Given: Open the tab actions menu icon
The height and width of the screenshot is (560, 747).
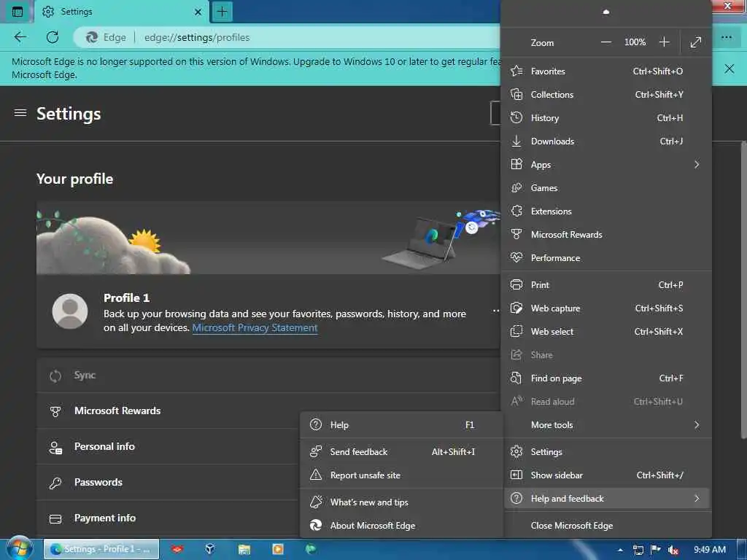Looking at the screenshot, I should (x=18, y=12).
